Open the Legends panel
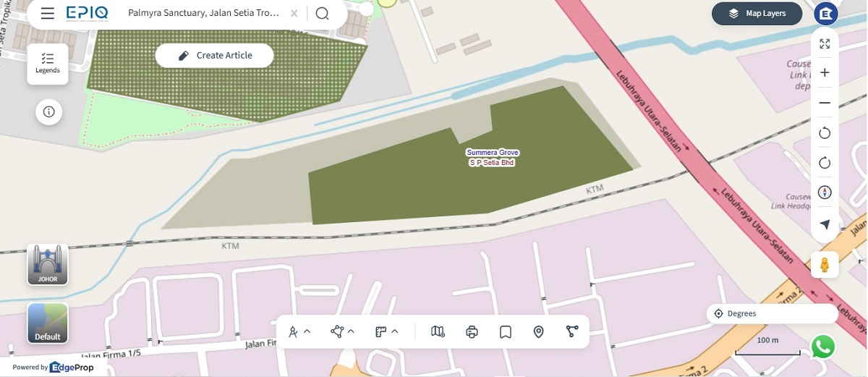 click(48, 64)
